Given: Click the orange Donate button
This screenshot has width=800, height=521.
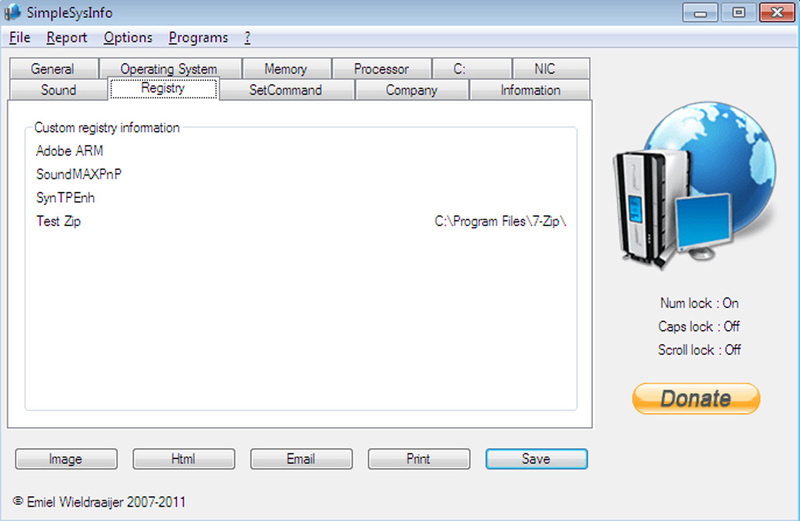Looking at the screenshot, I should (x=696, y=399).
